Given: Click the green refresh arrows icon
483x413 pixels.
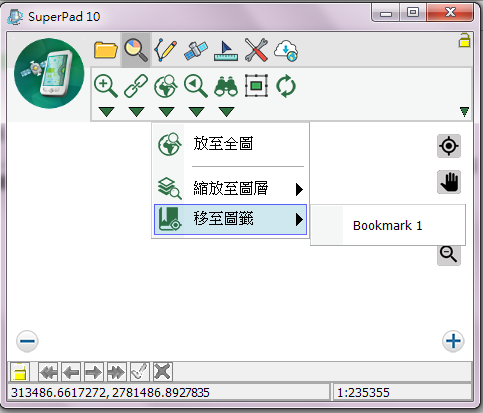Looking at the screenshot, I should coord(286,86).
